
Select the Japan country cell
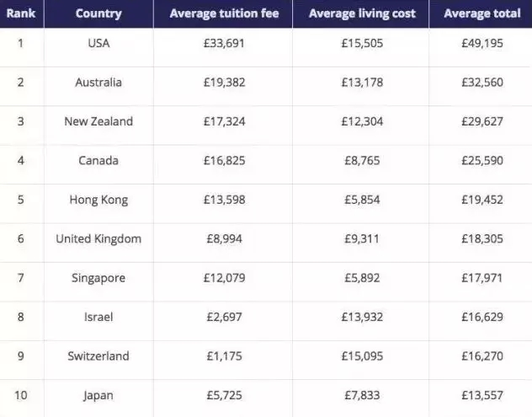98,395
